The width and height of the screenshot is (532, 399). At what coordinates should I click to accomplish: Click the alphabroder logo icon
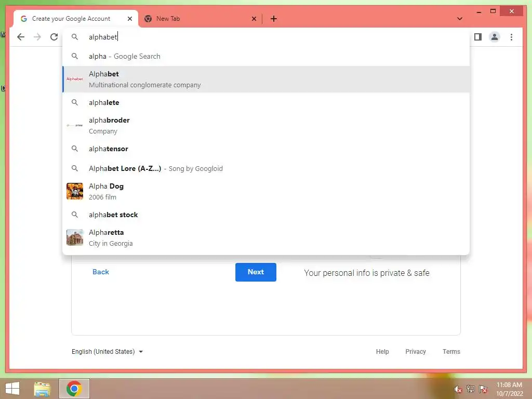(75, 126)
